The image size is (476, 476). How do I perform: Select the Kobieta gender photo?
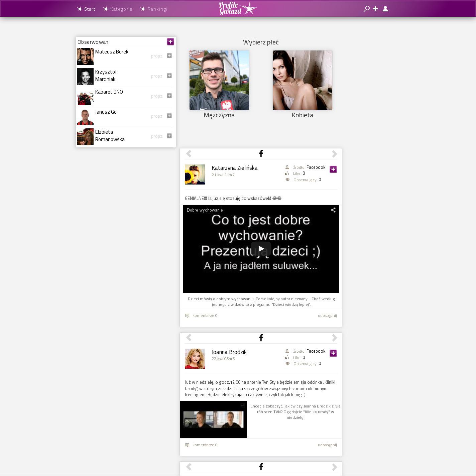click(303, 80)
